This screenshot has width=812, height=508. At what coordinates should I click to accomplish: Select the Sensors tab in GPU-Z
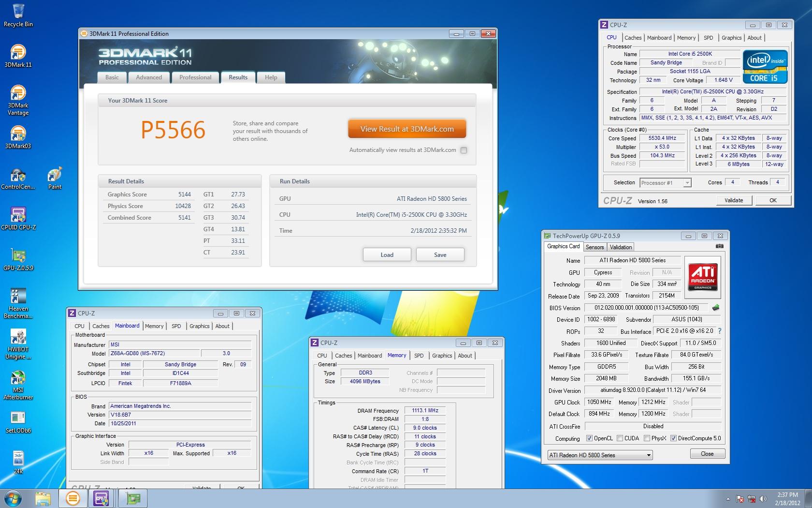click(x=594, y=247)
